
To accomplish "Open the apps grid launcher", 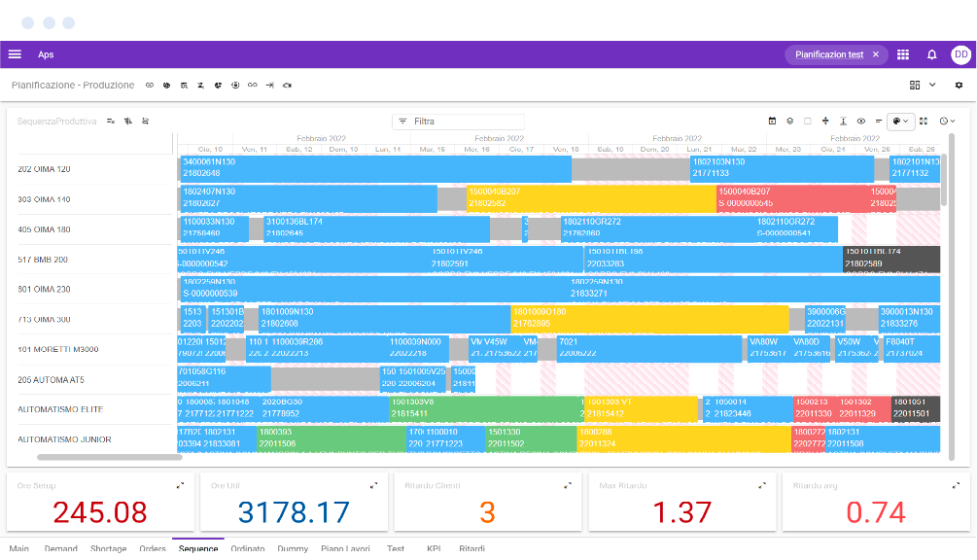I will [903, 54].
